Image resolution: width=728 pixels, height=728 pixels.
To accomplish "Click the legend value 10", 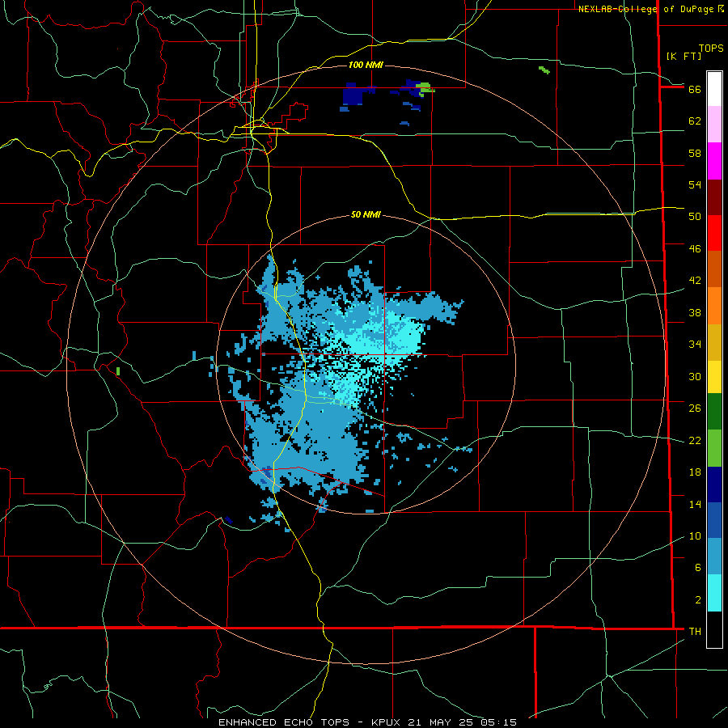I will click(x=695, y=535).
